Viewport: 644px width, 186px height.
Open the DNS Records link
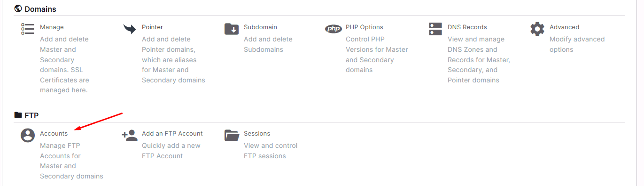[467, 27]
